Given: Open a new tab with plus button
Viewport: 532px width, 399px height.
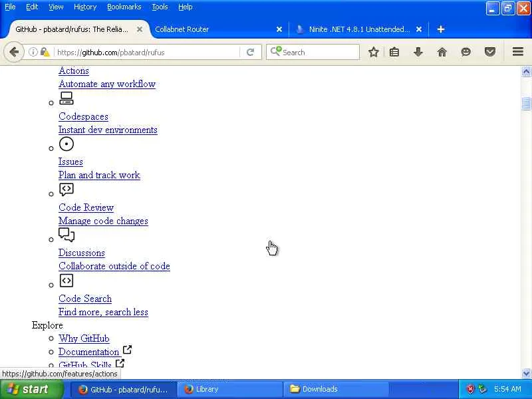Looking at the screenshot, I should [441, 29].
